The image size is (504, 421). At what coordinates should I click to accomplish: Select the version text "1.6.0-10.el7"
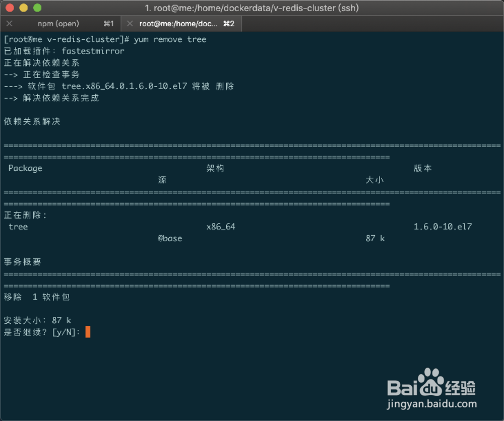point(442,227)
